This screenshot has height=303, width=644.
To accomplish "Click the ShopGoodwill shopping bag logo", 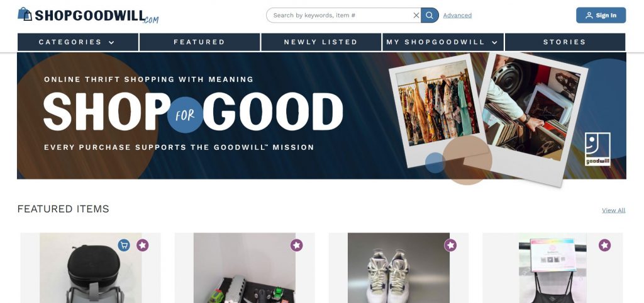I will click(x=25, y=14).
